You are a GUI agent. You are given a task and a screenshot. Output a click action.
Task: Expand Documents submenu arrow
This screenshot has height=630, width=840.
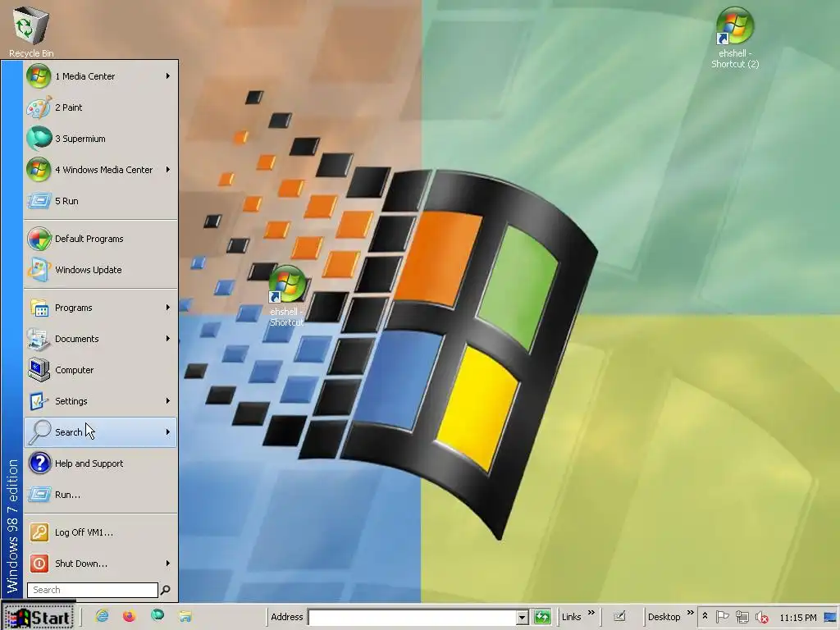pos(167,339)
